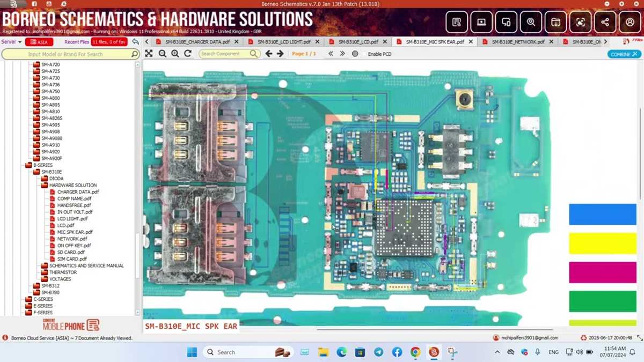Click the fit-to-screen expand icon
Image resolution: width=644 pixels, height=362 pixels.
[x=149, y=54]
